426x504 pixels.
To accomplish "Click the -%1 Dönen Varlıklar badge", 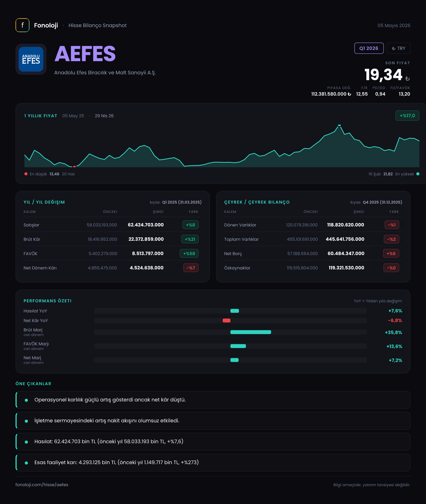I will (x=392, y=225).
